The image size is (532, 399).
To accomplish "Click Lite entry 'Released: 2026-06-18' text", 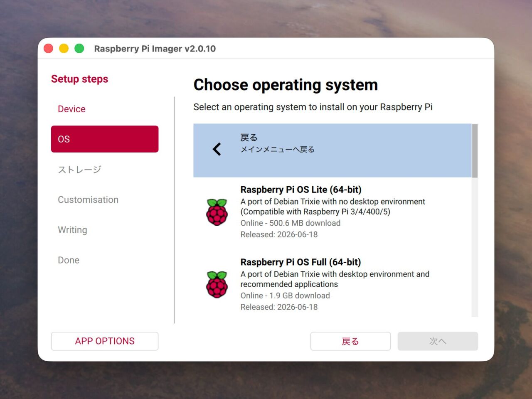I will (x=279, y=234).
